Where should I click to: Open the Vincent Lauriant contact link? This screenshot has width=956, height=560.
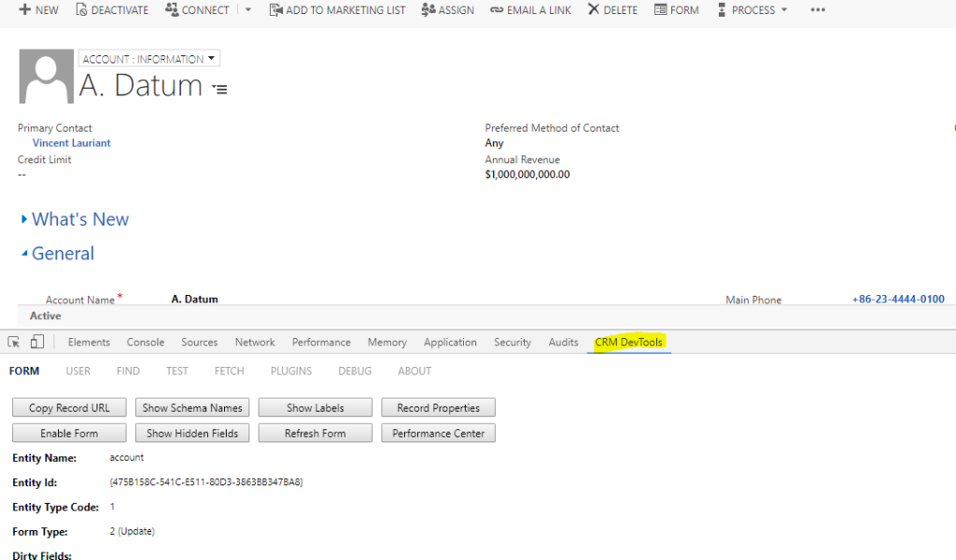71,143
